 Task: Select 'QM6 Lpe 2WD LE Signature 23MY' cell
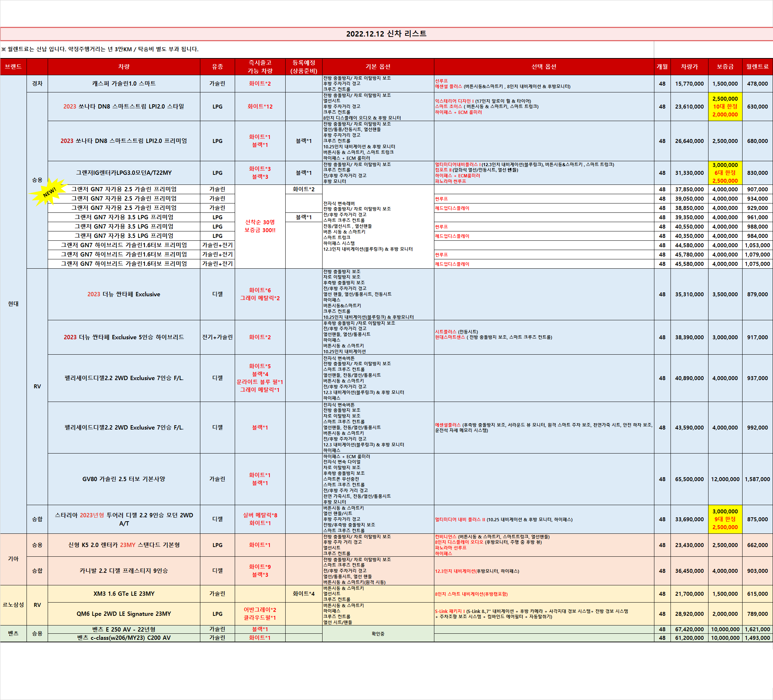[x=124, y=614]
